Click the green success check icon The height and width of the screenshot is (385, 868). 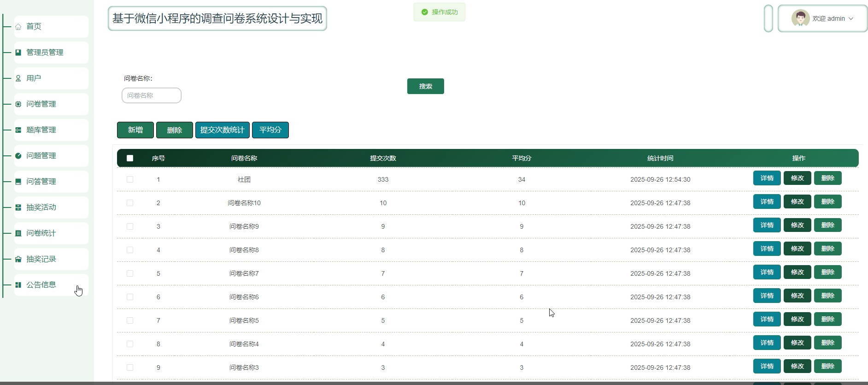point(425,12)
